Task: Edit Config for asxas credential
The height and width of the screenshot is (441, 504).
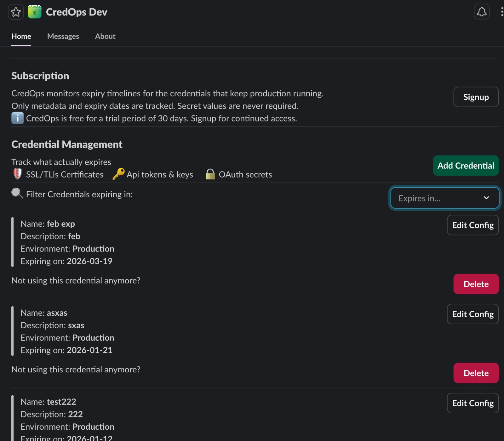Action: click(472, 314)
